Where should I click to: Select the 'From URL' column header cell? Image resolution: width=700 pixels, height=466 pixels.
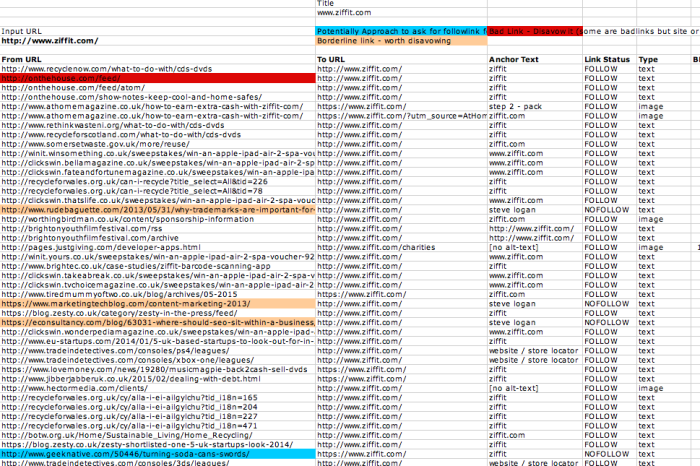[158, 59]
